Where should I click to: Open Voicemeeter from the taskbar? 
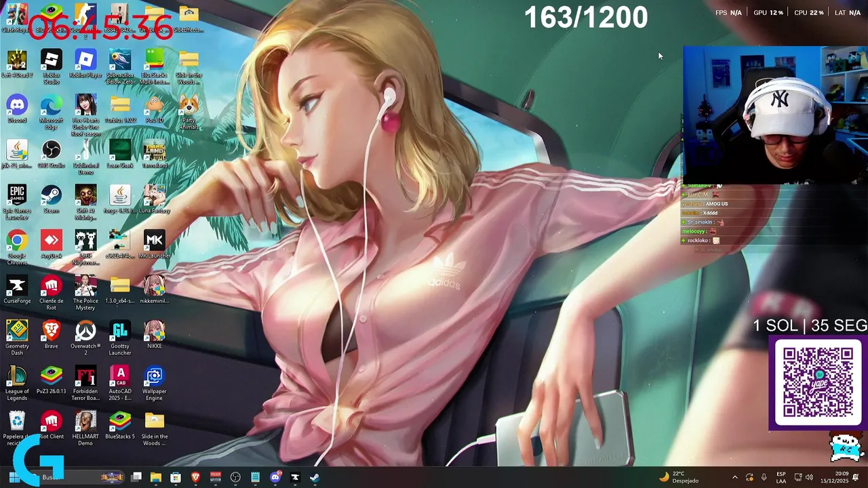[216, 477]
